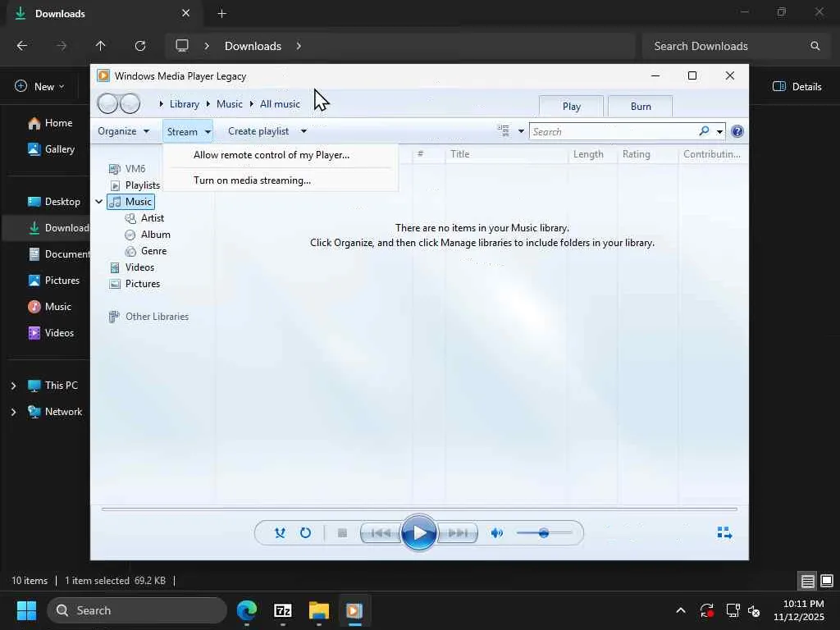
Task: Launch Microsoft Edge from the taskbar
Action: tap(247, 610)
